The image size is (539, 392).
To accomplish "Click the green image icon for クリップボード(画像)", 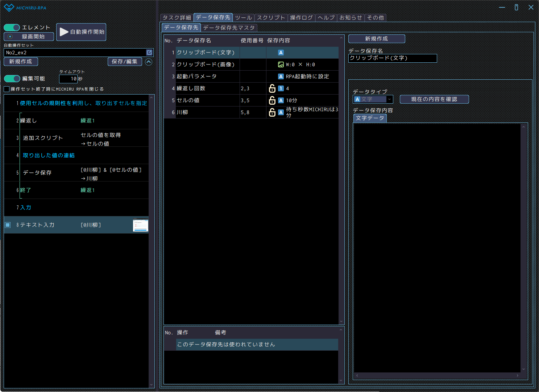I will point(281,64).
